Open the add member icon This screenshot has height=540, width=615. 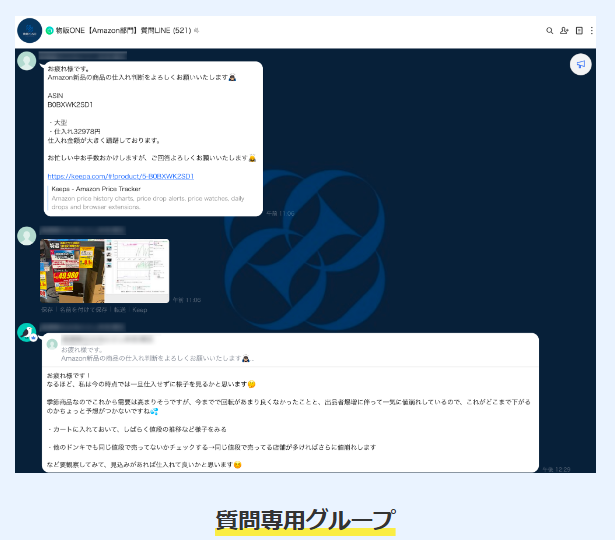click(x=565, y=31)
